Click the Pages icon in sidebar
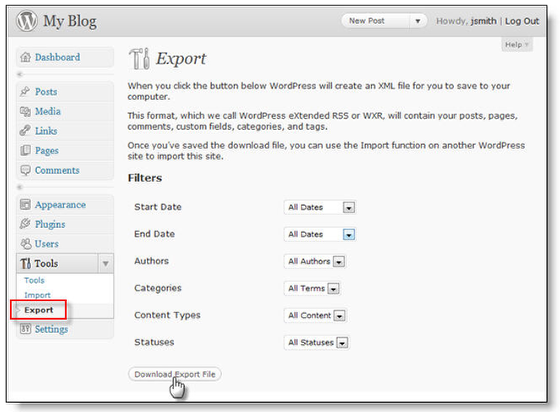This screenshot has width=560, height=412. click(x=25, y=150)
